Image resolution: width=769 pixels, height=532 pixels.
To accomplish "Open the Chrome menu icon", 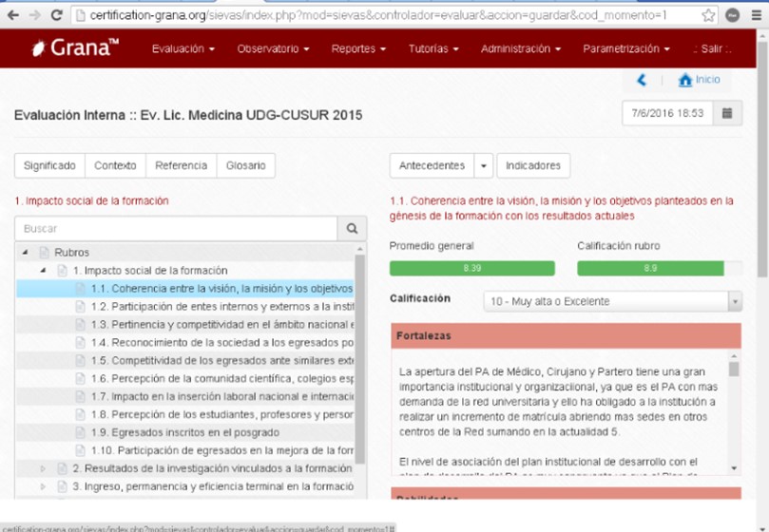I will pos(757,15).
